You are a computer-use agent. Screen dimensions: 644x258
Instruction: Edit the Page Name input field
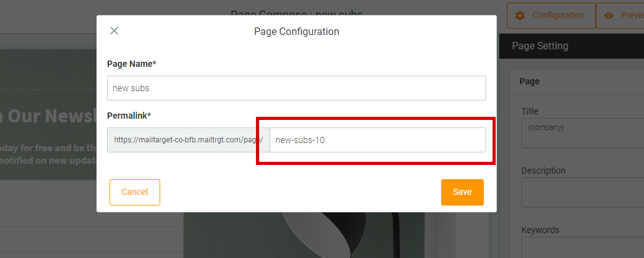[x=297, y=88]
